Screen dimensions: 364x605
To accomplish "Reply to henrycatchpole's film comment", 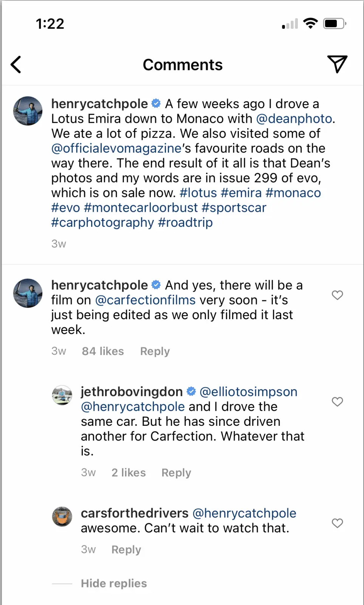I will (x=155, y=351).
